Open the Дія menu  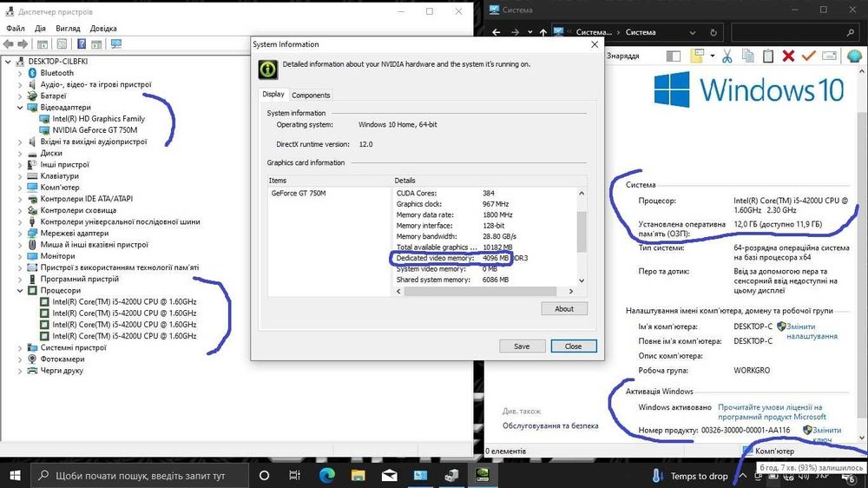click(x=40, y=29)
